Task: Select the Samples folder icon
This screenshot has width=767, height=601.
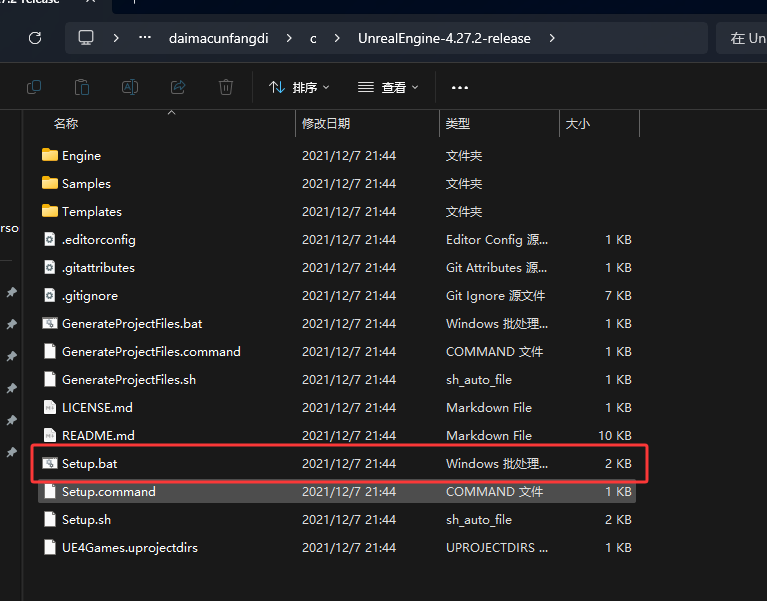Action: (49, 183)
